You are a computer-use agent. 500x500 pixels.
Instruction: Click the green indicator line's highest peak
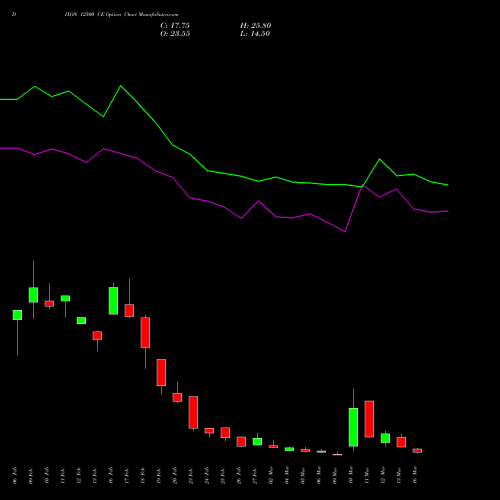[121, 86]
